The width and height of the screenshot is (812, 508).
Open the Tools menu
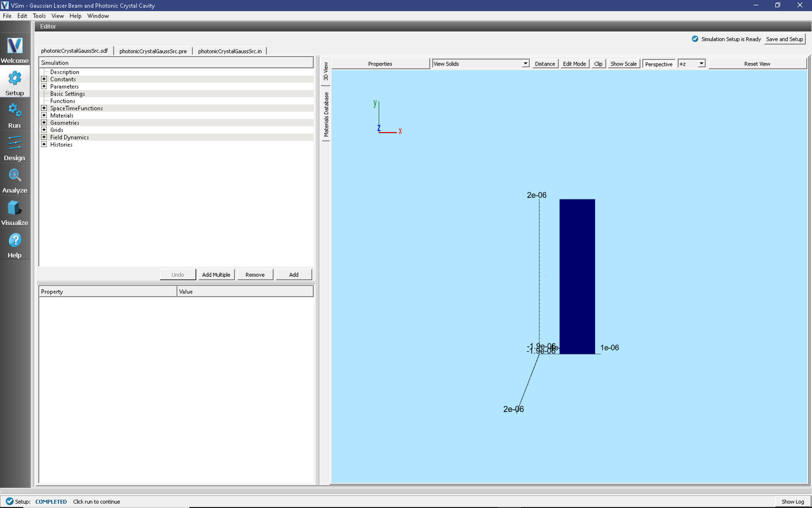pos(39,16)
